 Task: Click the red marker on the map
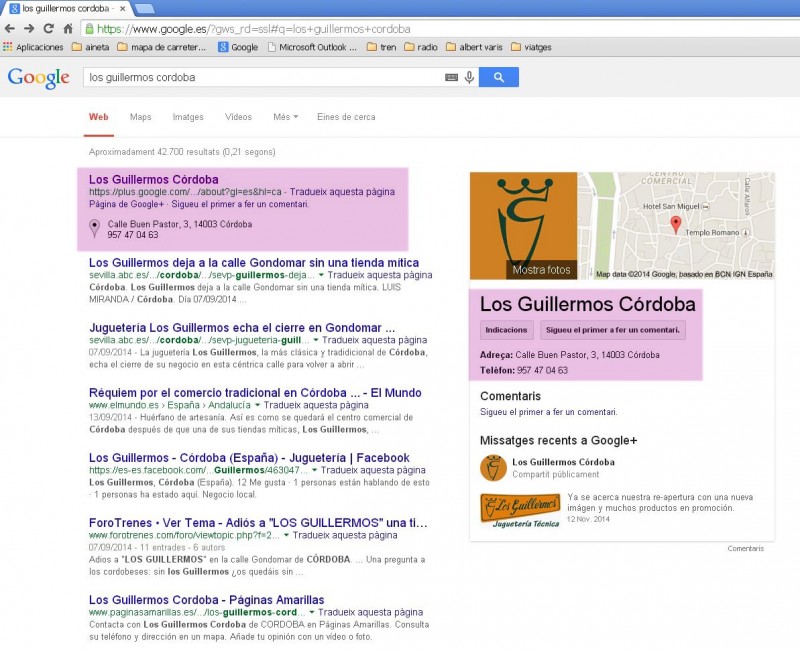tap(676, 224)
